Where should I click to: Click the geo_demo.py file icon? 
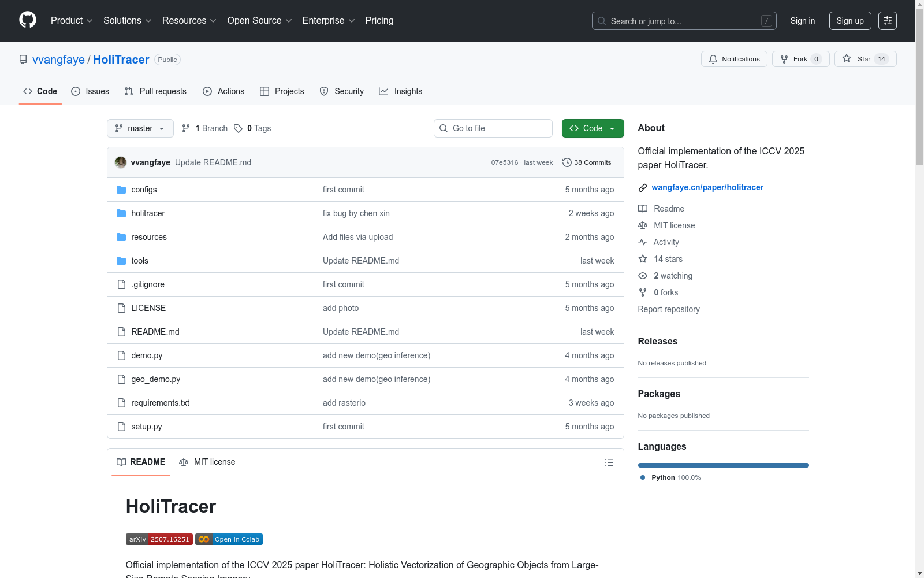[121, 379]
